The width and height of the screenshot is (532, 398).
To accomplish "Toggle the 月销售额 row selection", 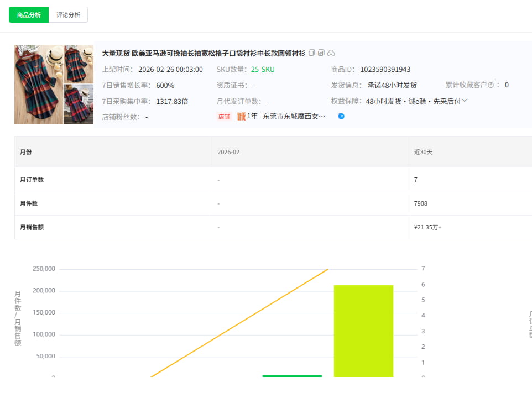I will (x=33, y=227).
